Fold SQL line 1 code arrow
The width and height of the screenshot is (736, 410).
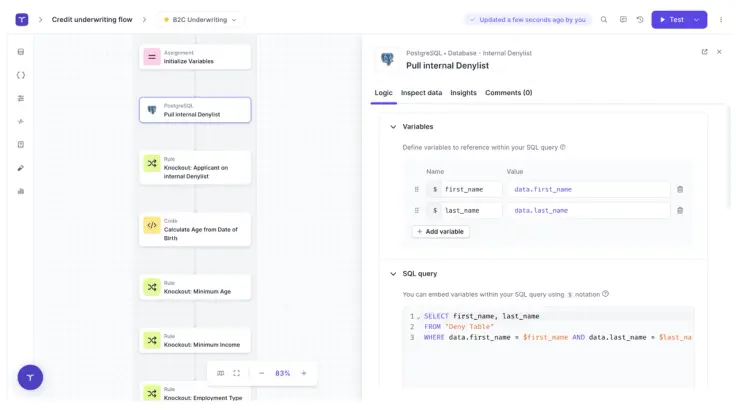pyautogui.click(x=419, y=317)
